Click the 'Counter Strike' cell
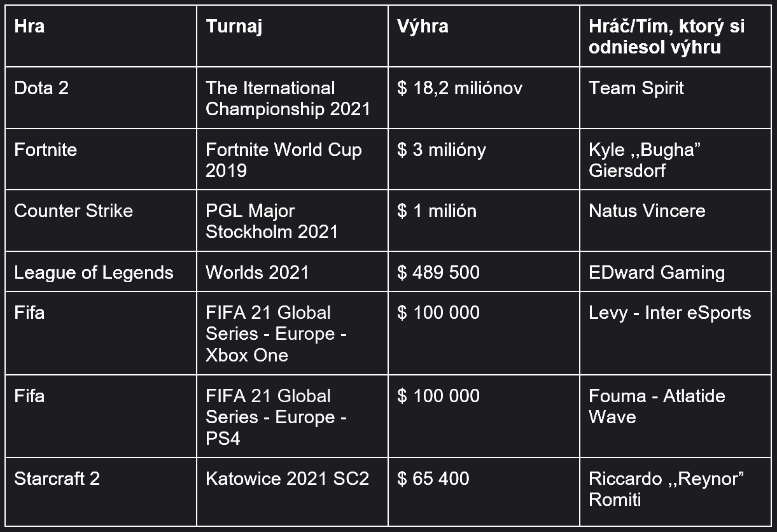Viewport: 777px width, 532px height. 101,221
